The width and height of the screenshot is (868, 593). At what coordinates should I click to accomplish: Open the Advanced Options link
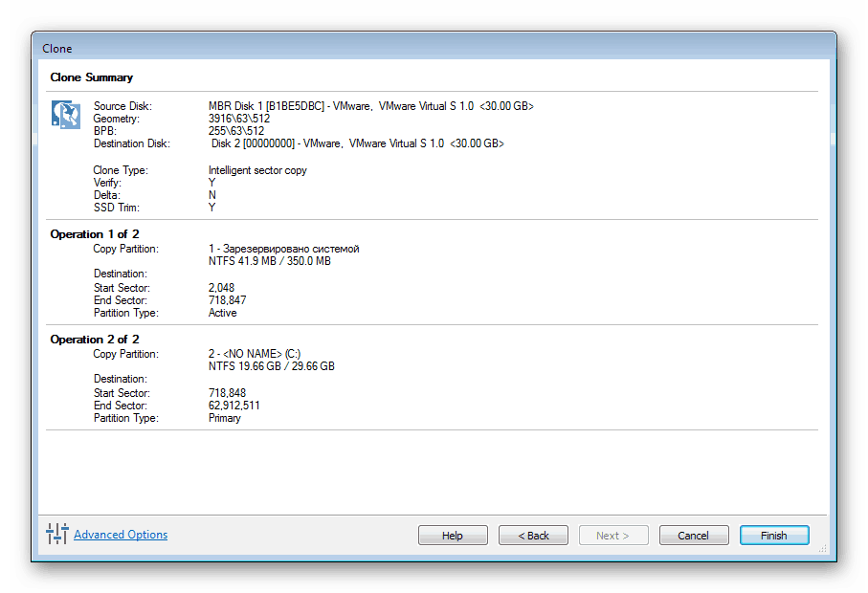121,535
